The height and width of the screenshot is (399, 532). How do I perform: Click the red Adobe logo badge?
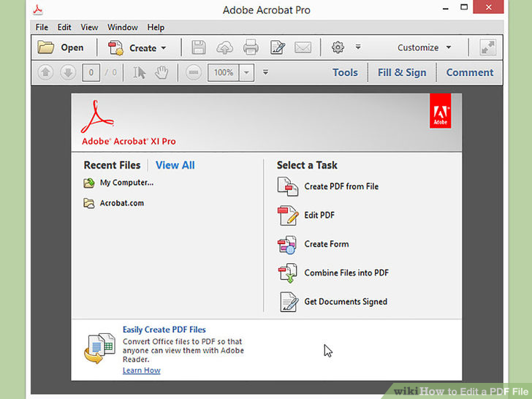(440, 111)
